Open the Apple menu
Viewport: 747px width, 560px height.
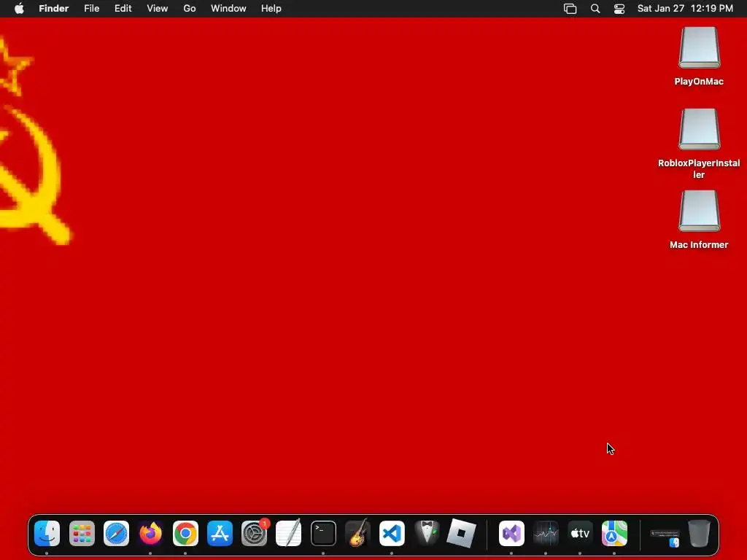(19, 8)
